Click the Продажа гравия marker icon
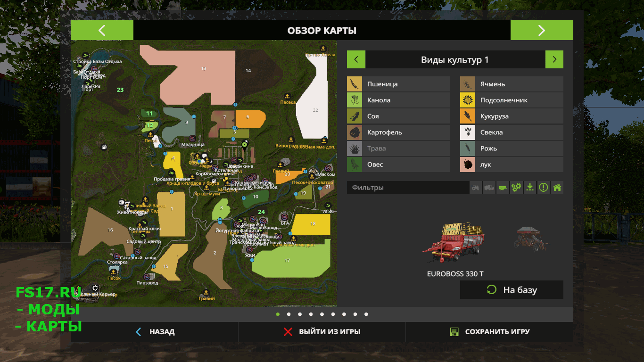 [x=173, y=173]
